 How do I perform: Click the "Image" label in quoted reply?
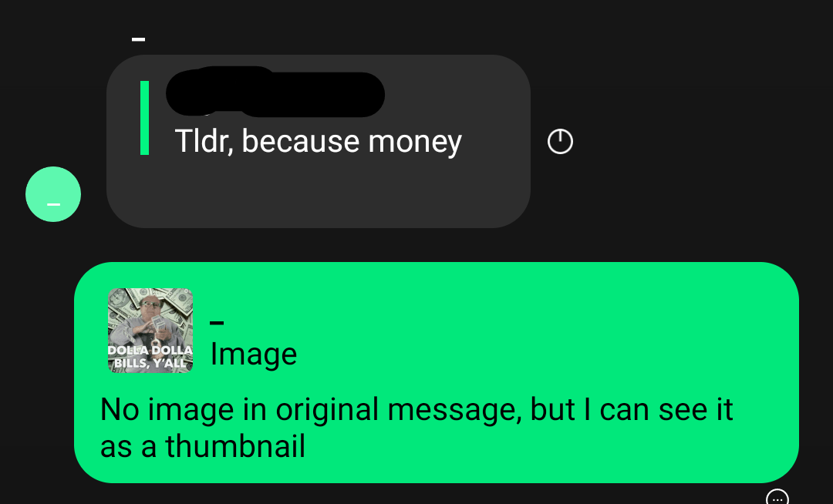tap(254, 354)
